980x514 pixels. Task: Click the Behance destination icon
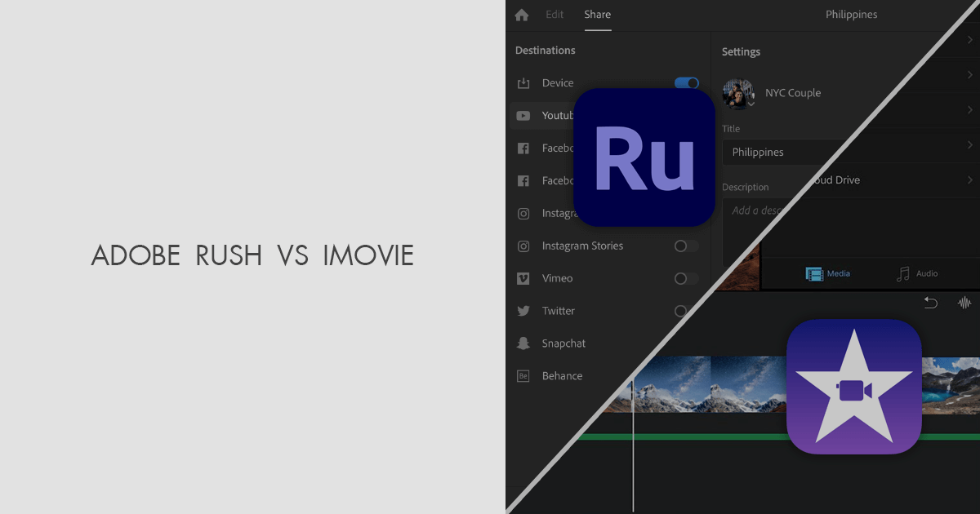[x=523, y=375]
